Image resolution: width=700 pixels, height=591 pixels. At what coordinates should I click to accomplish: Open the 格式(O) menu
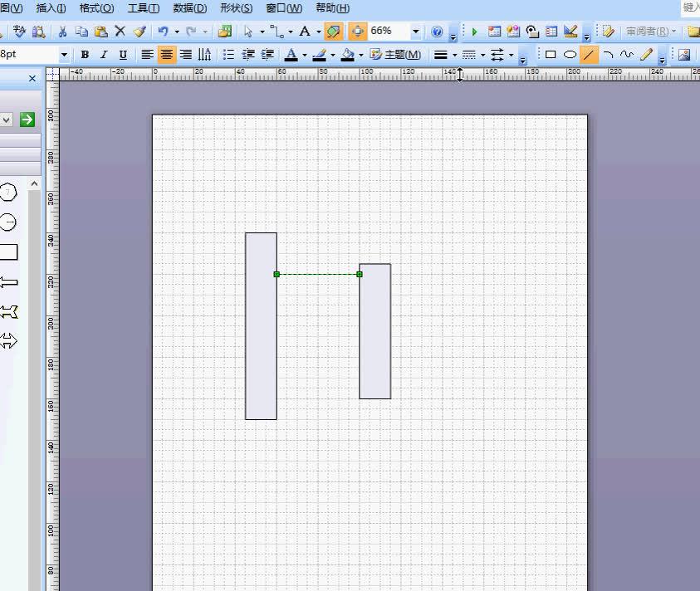tap(96, 8)
